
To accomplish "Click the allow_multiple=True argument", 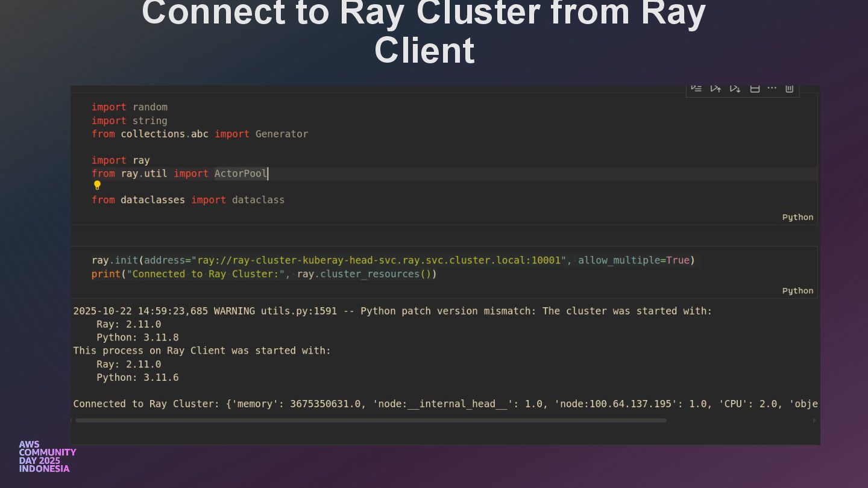I will pyautogui.click(x=633, y=260).
